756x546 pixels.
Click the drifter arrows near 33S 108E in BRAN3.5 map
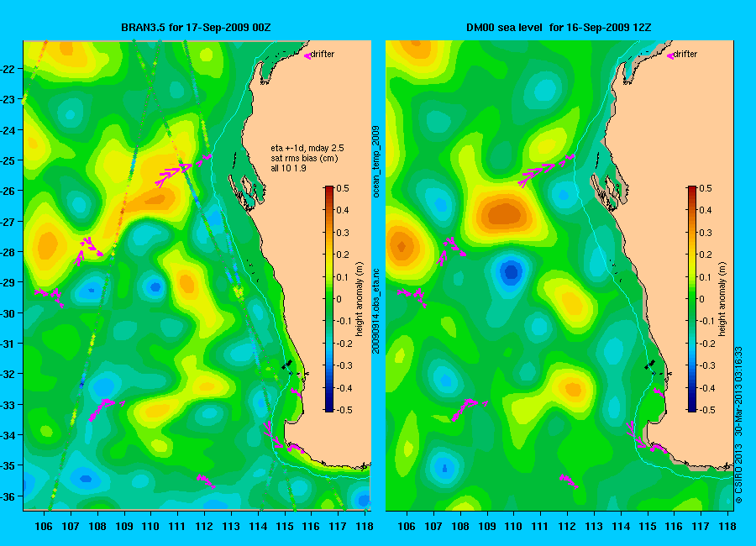click(x=106, y=408)
